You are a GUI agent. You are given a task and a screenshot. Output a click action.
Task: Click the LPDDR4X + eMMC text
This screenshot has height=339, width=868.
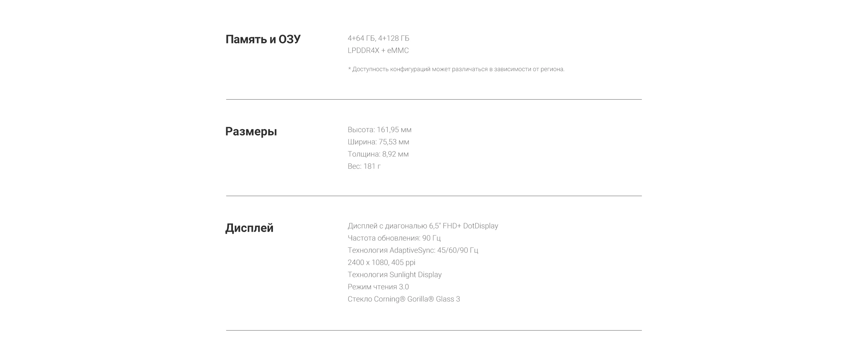(378, 50)
